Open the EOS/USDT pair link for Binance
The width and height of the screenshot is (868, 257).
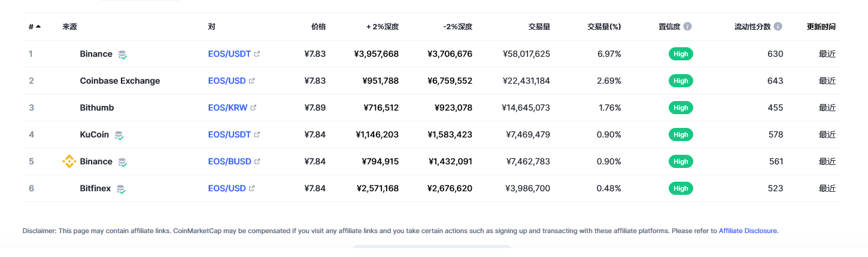point(229,54)
